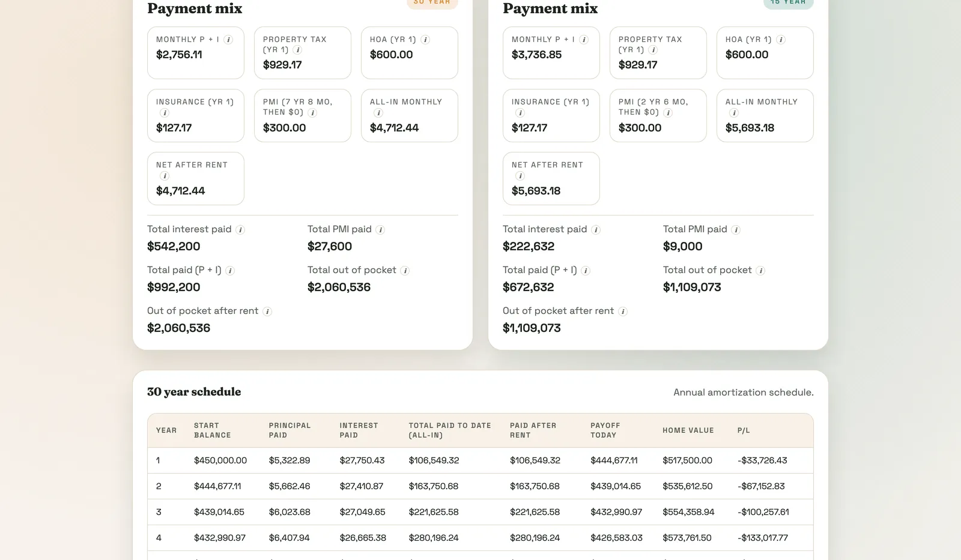961x560 pixels.
Task: Show info for 30-year Total paid (P + I)
Action: [230, 271]
